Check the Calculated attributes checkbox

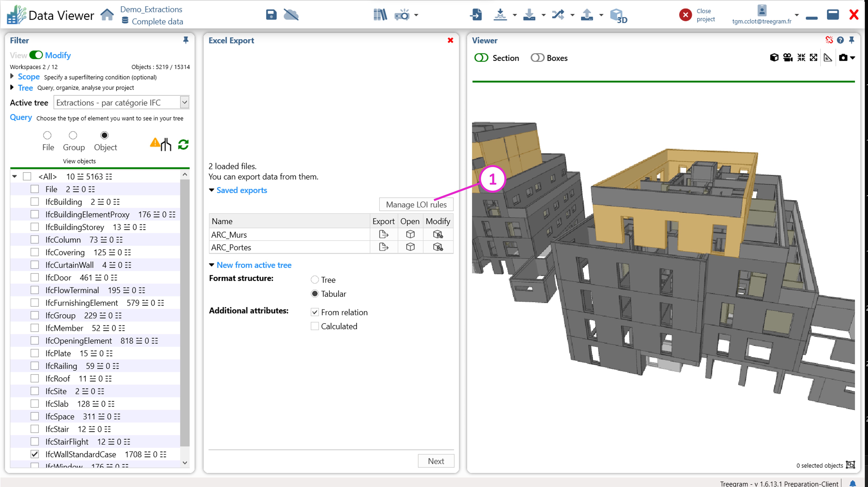[x=314, y=326]
